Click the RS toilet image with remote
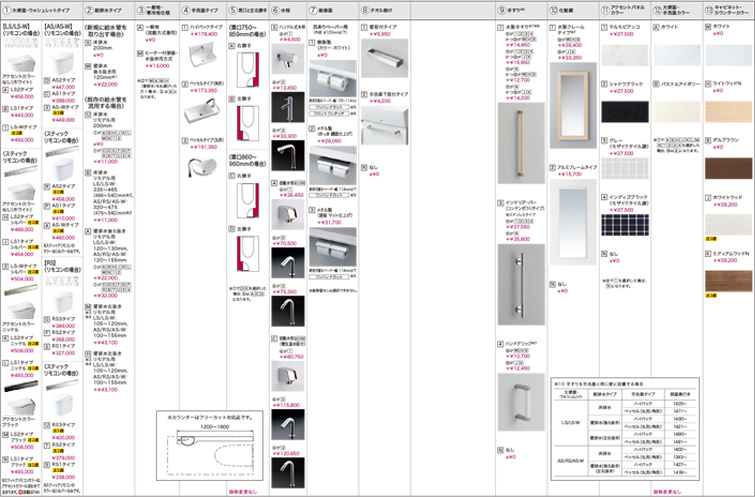This screenshot has height=497, width=755. tap(62, 301)
